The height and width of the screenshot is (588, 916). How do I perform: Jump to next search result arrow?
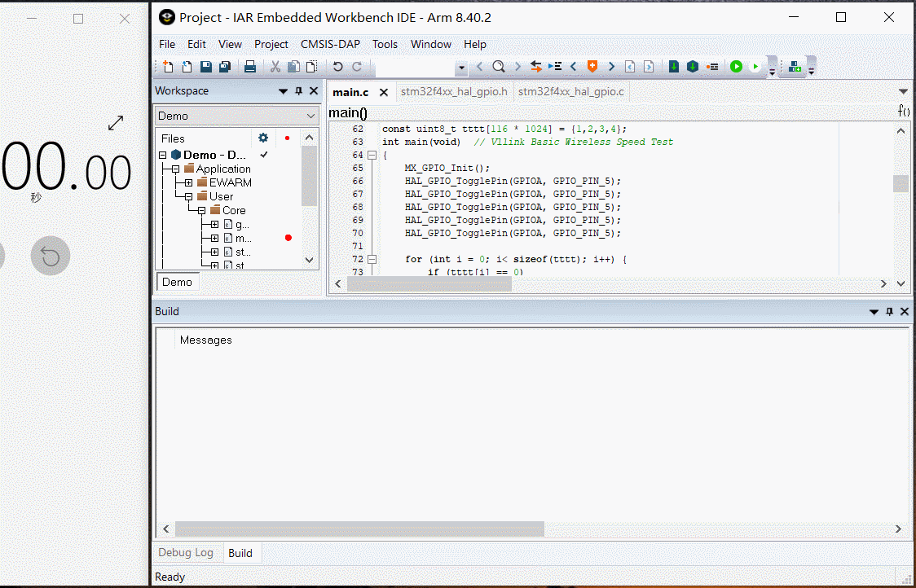pyautogui.click(x=517, y=67)
